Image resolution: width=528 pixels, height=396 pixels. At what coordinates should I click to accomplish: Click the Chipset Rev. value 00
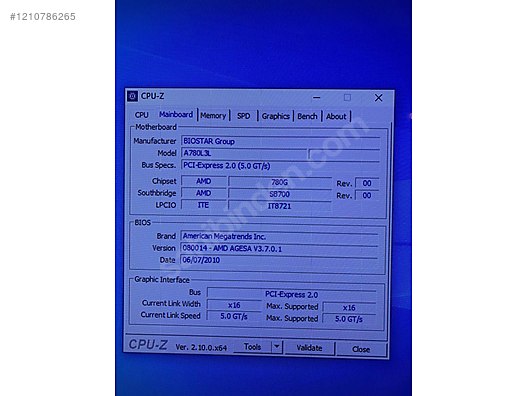point(367,183)
